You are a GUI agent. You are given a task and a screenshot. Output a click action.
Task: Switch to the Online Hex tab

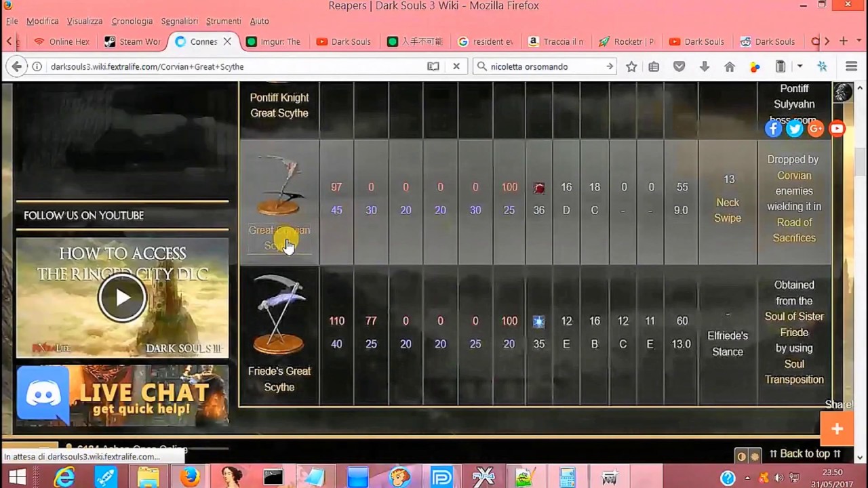click(62, 41)
